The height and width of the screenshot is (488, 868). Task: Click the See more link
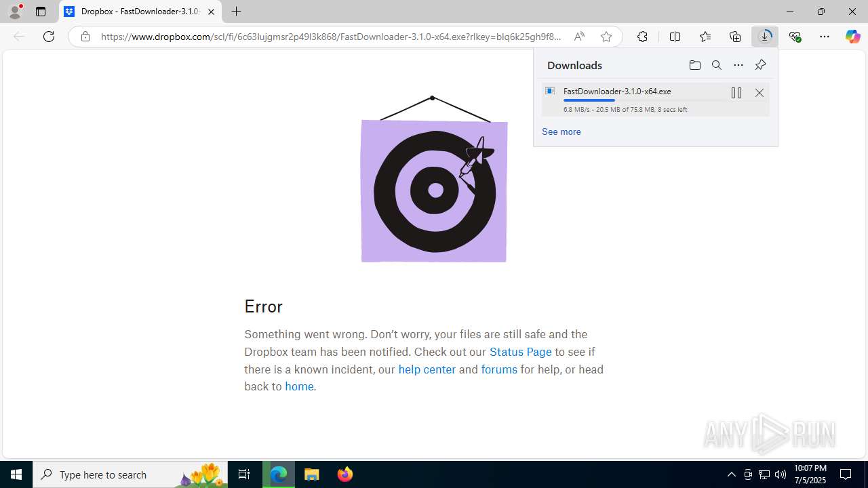(x=561, y=131)
